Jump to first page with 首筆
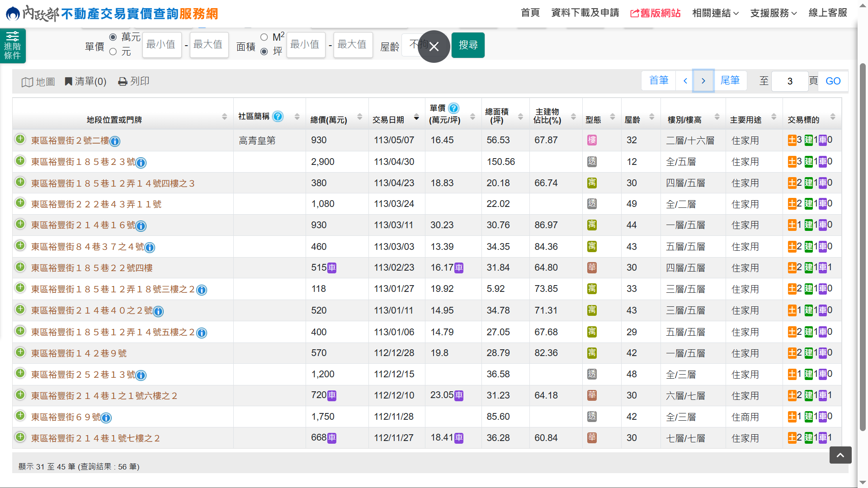868x488 pixels. pos(659,80)
